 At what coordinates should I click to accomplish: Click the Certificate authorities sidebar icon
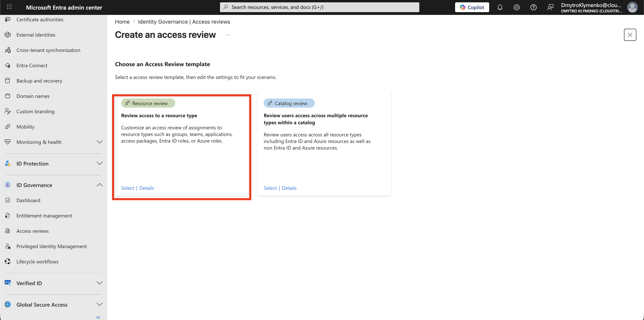(8, 20)
